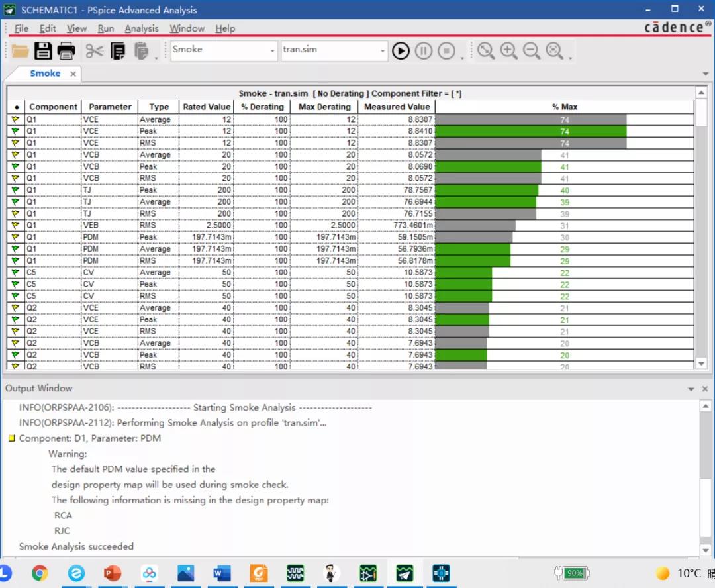Click the row selector header dot
Image resolution: width=715 pixels, height=588 pixels.
16,107
